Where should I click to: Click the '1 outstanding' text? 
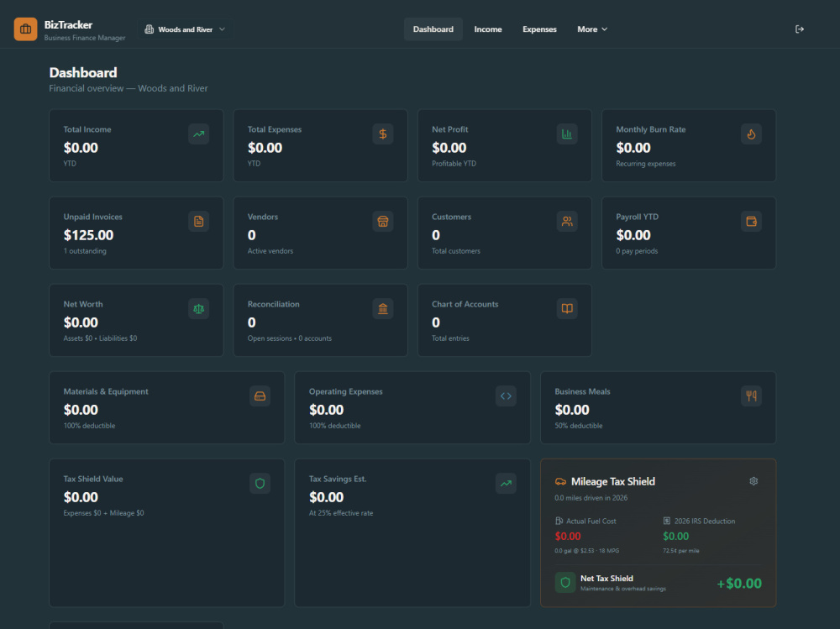(85, 251)
